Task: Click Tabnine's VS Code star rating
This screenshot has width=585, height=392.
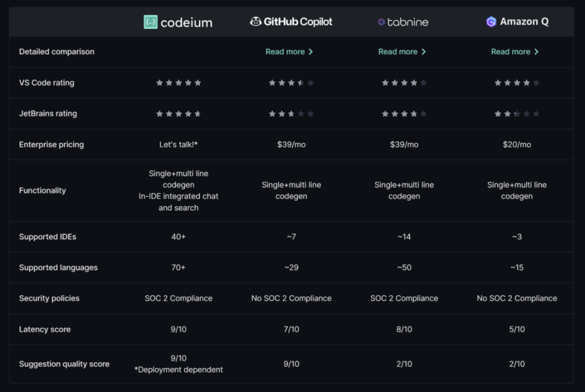Action: tap(404, 83)
